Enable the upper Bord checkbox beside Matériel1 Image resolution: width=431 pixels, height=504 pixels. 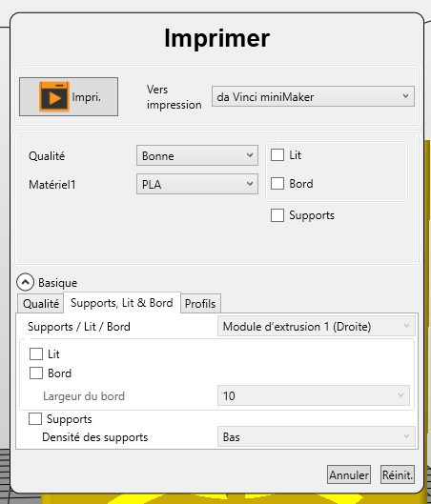[x=277, y=184]
